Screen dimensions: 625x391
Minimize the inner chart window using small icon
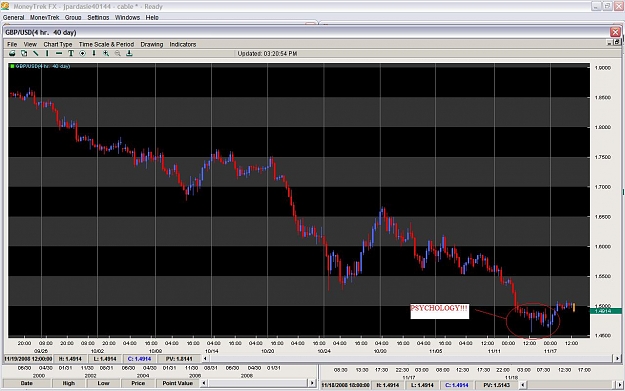click(610, 42)
